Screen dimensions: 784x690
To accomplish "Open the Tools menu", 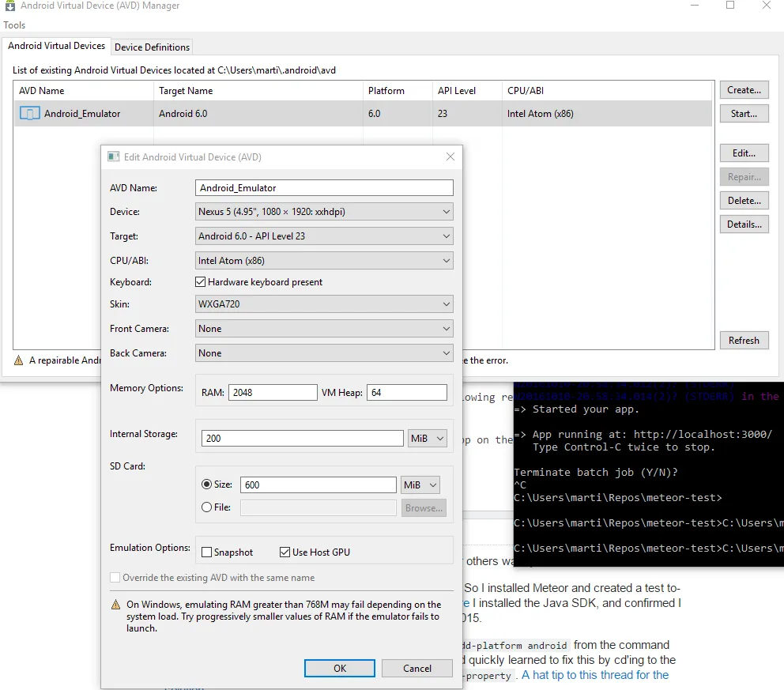I will coord(14,25).
